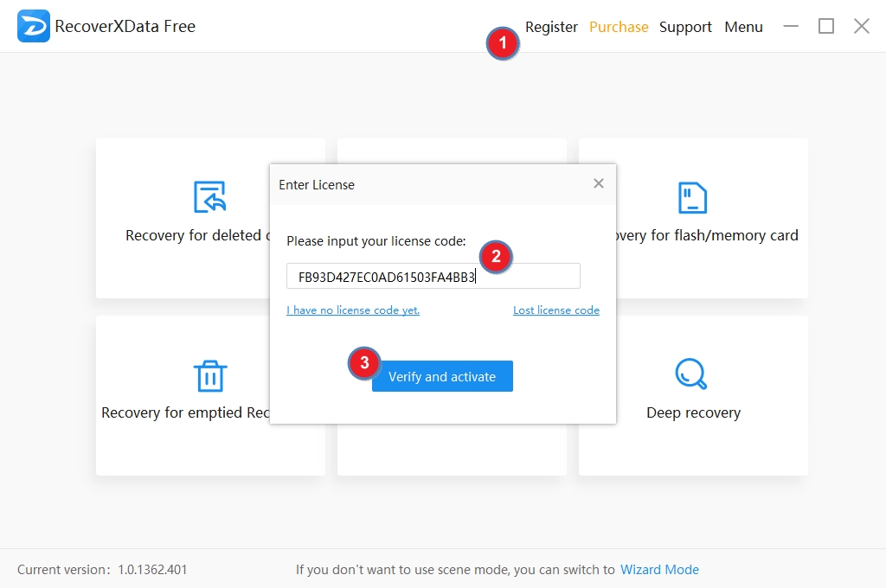This screenshot has height=588, width=886.
Task: Click the flash/memory card recovery icon
Action: 692,197
